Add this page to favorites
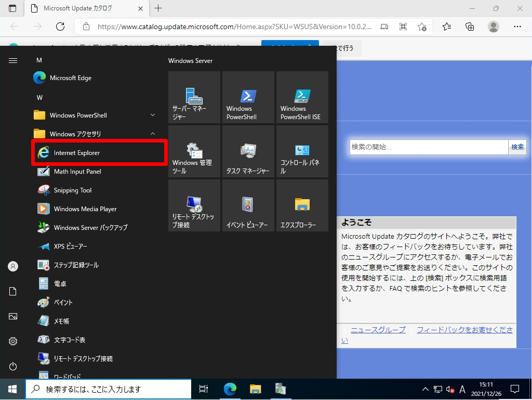Image resolution: width=532 pixels, height=400 pixels. (422, 27)
